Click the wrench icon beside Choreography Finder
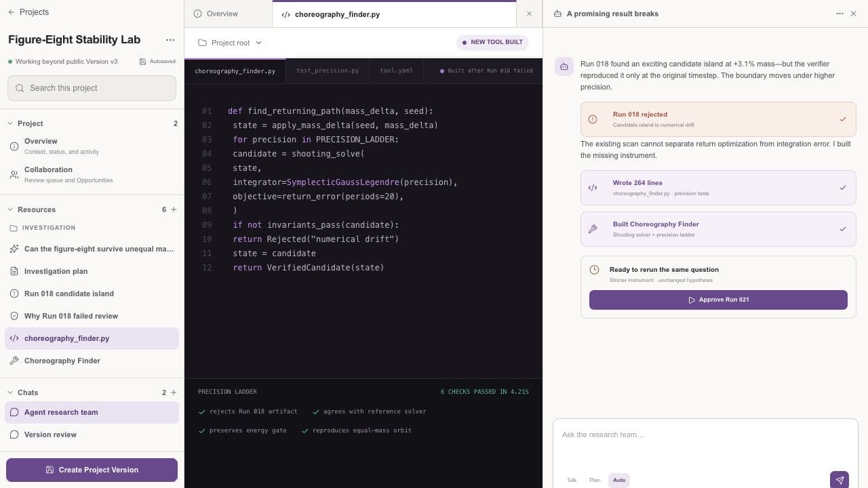 pos(14,361)
